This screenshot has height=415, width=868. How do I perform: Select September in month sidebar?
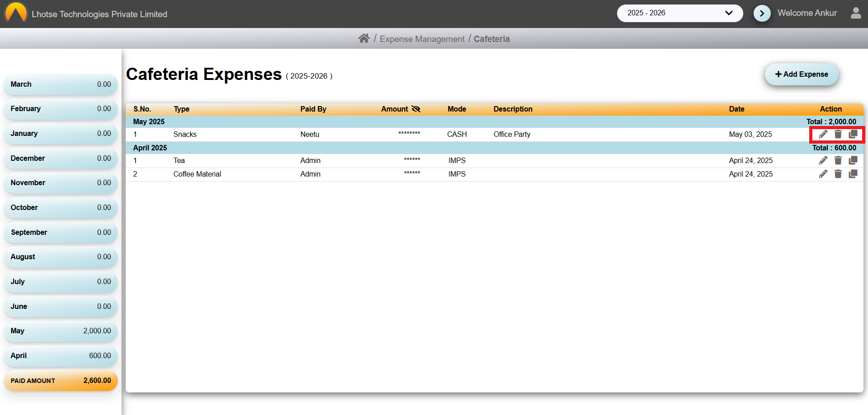(61, 233)
